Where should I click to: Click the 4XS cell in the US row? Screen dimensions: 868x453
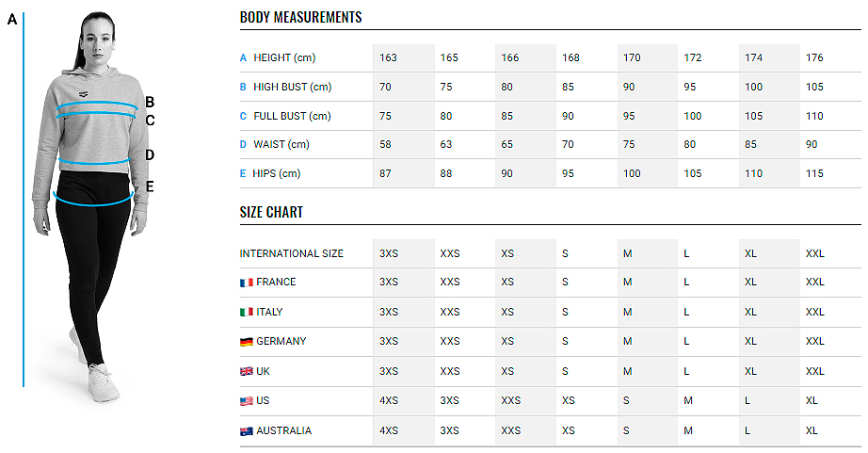click(389, 400)
